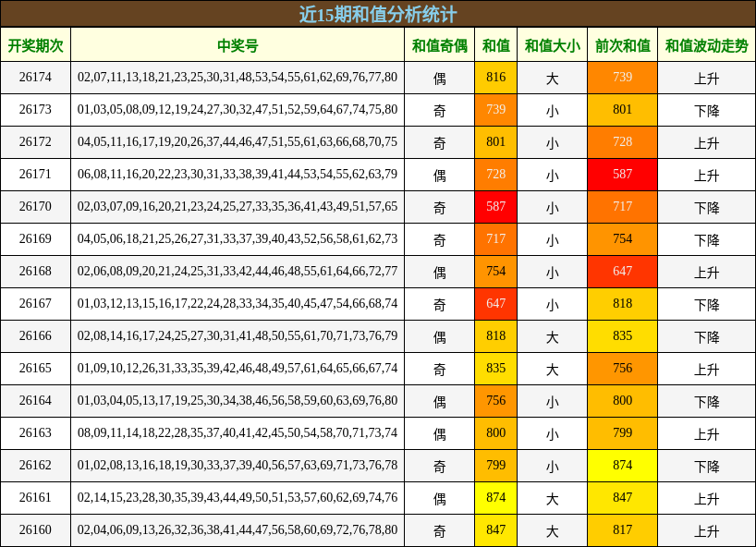
Task: Select period number 26160
Action: click(35, 529)
